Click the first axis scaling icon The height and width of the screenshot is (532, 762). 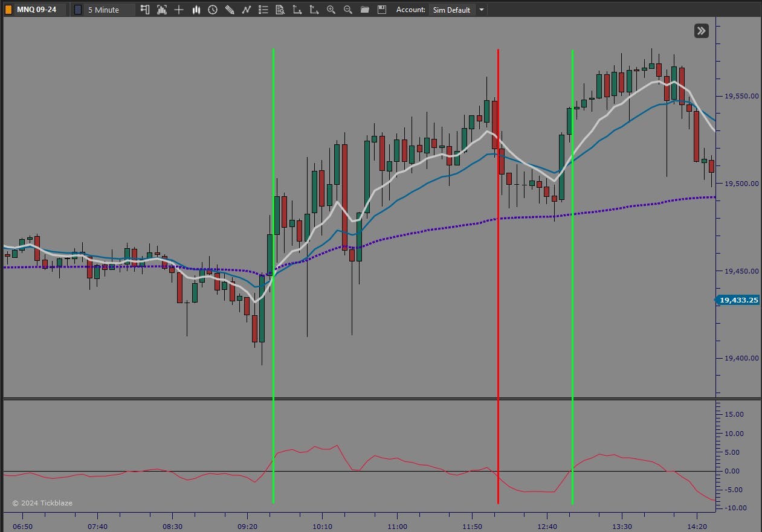(297, 10)
